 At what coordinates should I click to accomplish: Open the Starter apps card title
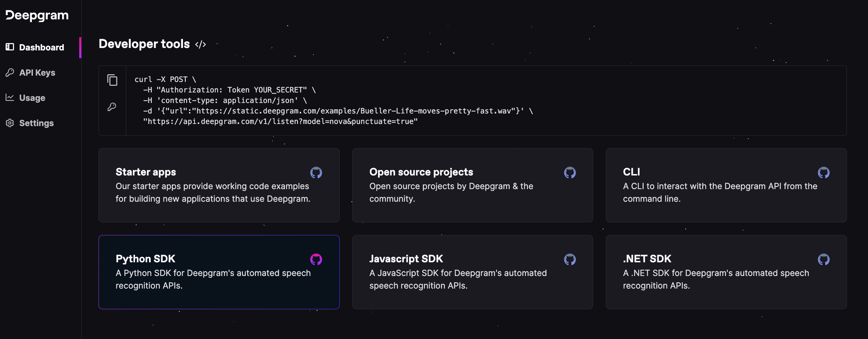(x=146, y=172)
